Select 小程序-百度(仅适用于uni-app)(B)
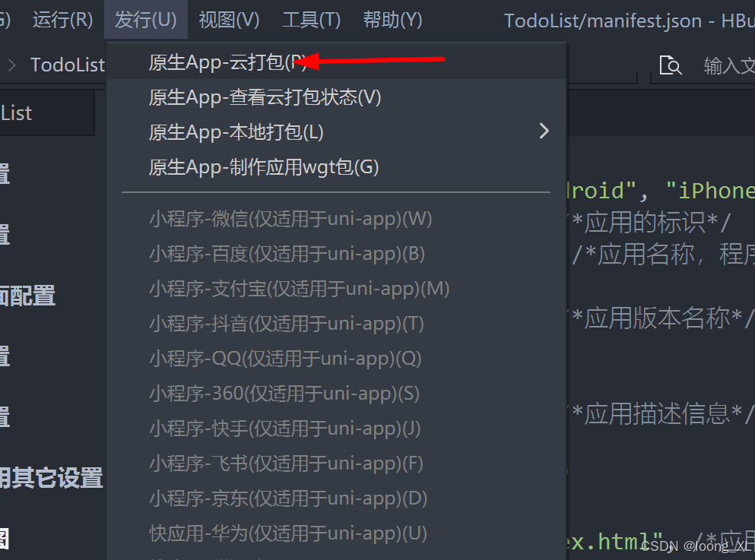The height and width of the screenshot is (560, 755). [x=336, y=254]
